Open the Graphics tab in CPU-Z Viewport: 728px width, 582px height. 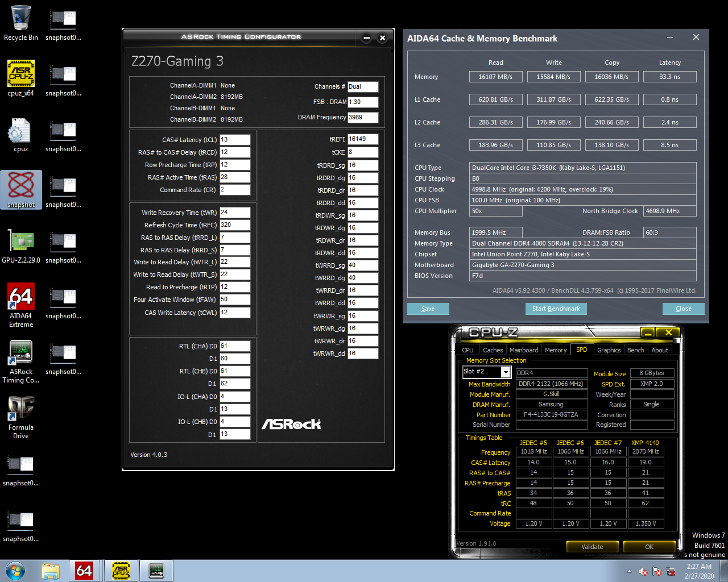point(609,350)
